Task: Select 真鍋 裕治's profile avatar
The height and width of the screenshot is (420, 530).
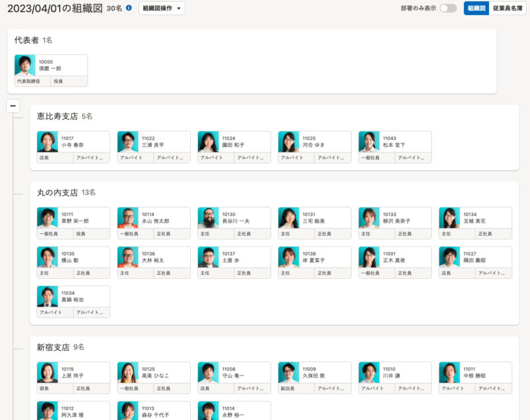Action: point(48,296)
